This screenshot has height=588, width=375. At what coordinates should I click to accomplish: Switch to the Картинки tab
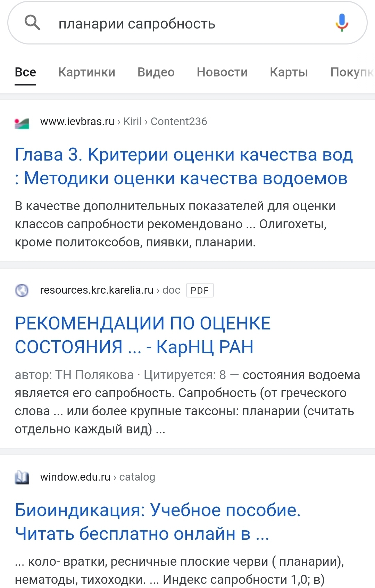pyautogui.click(x=87, y=72)
